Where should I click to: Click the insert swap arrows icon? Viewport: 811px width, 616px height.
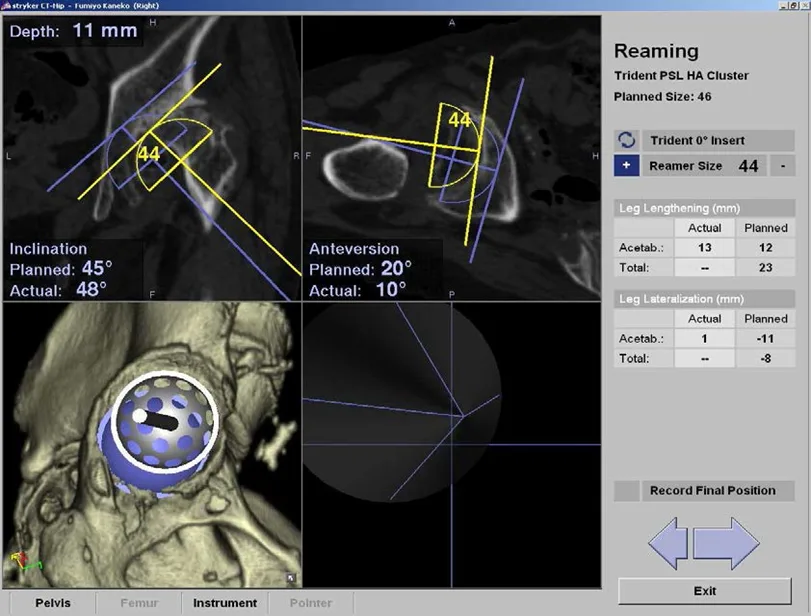(626, 140)
